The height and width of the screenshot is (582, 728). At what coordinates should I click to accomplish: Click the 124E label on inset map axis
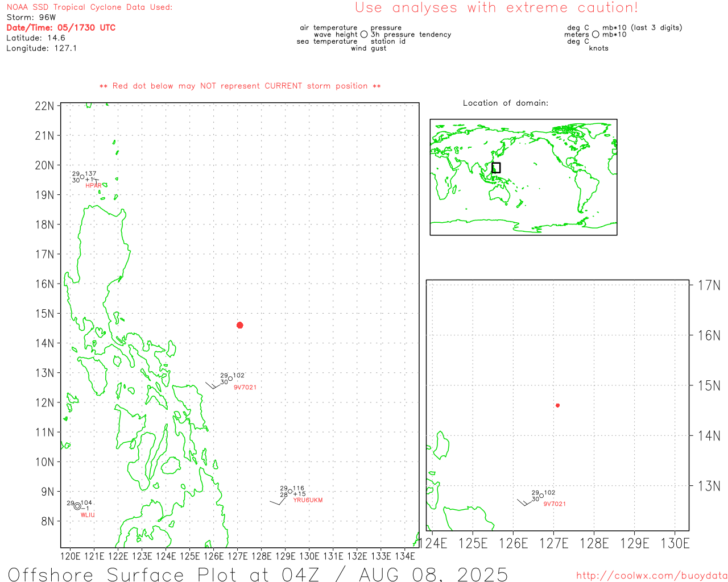pos(435,543)
